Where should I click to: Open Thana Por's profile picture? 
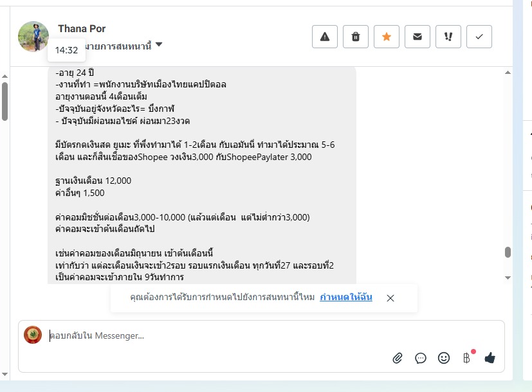click(33, 37)
